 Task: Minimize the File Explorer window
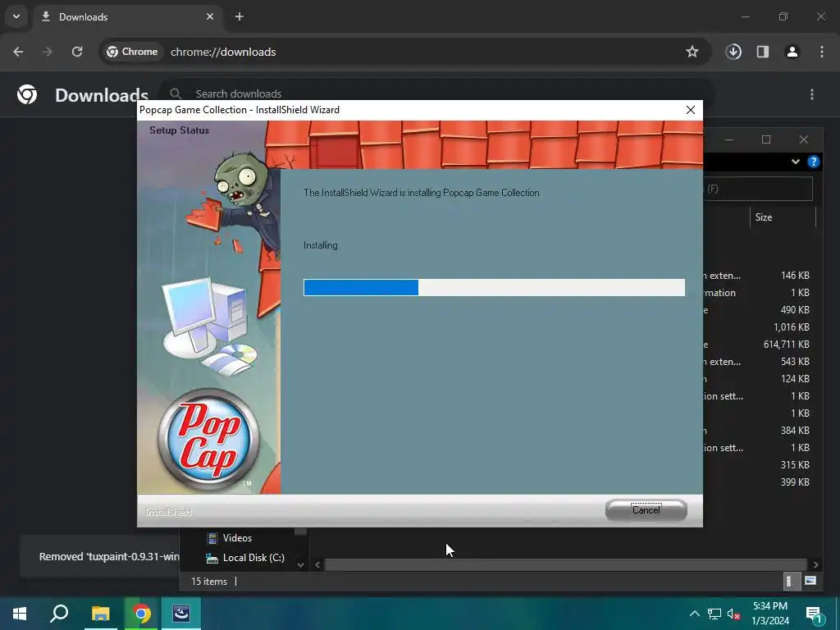(729, 139)
